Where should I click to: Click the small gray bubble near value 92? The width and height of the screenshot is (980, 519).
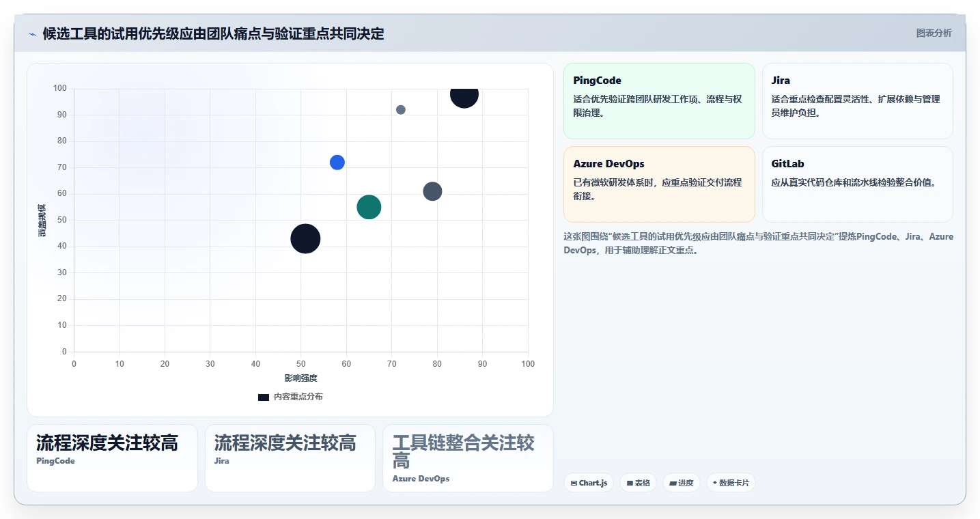tap(401, 110)
